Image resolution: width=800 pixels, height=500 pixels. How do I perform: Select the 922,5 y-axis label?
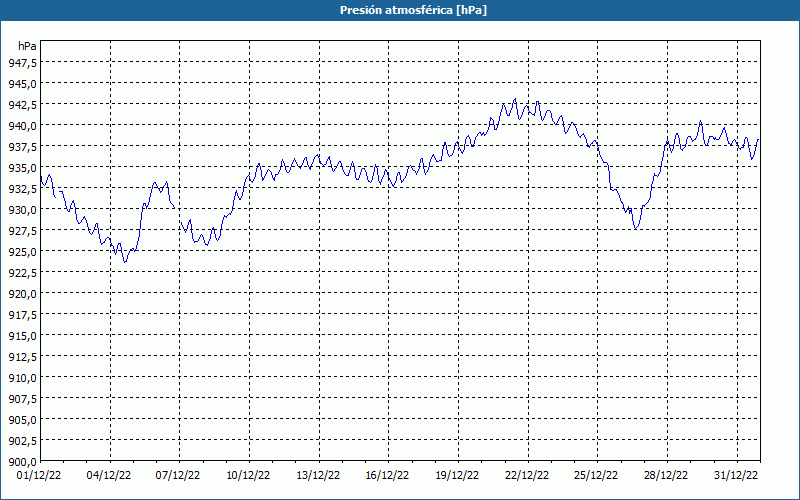[22, 272]
